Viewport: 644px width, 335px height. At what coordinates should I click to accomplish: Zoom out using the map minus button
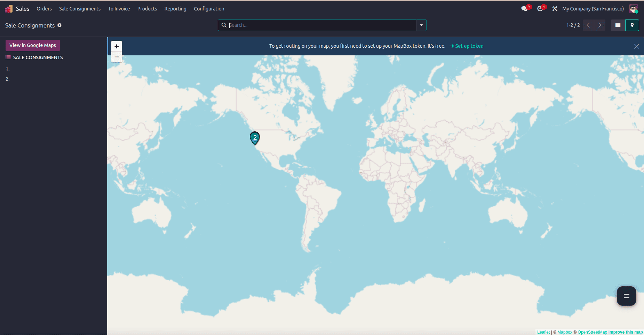click(117, 57)
